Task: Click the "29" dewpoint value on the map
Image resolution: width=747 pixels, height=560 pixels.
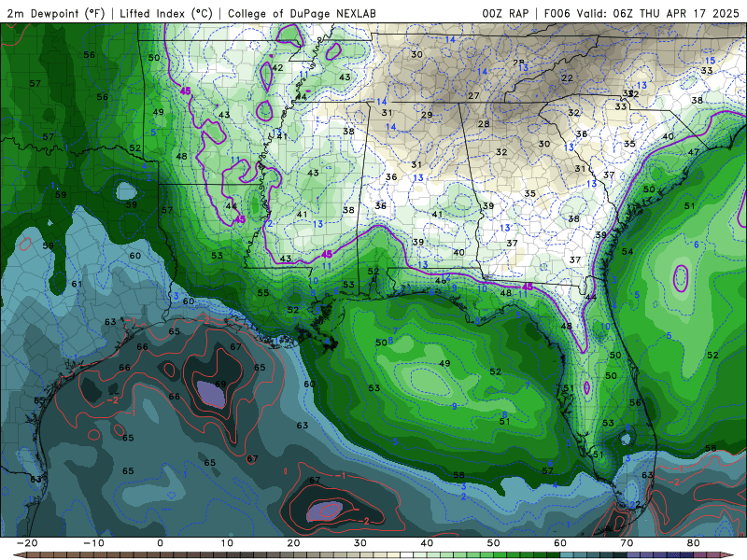Action: click(427, 115)
